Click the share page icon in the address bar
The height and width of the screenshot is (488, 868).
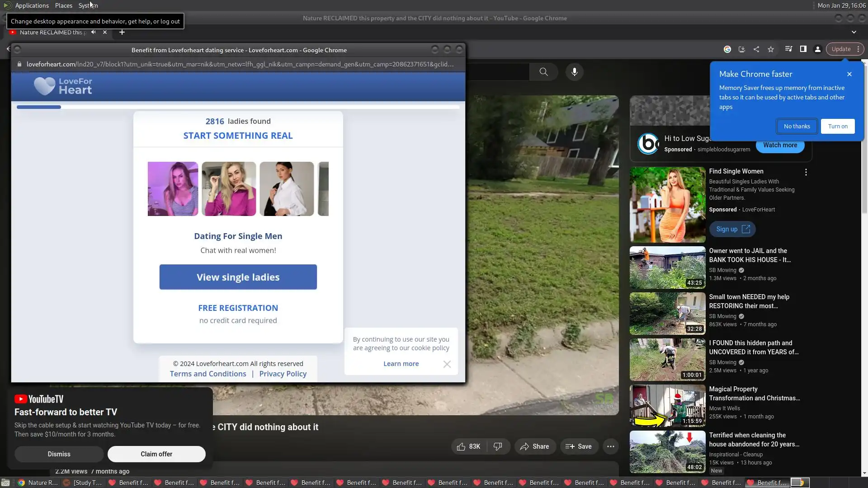coord(756,49)
